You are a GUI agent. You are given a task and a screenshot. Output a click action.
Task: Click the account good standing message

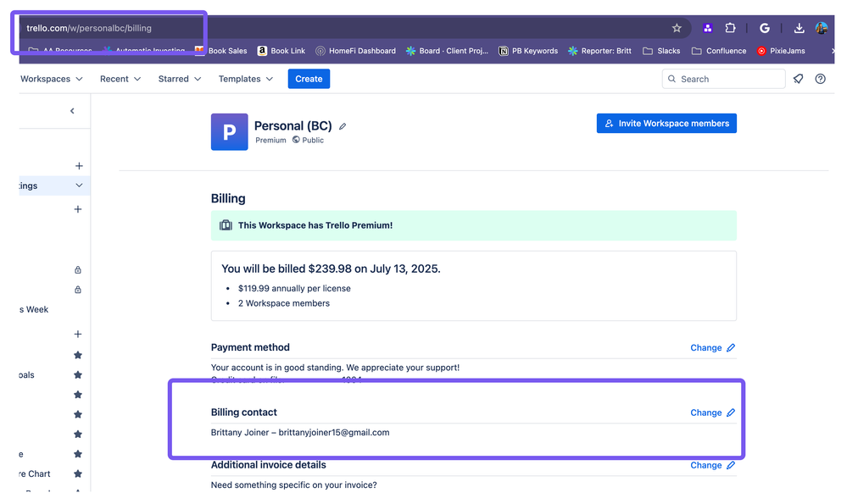click(335, 368)
